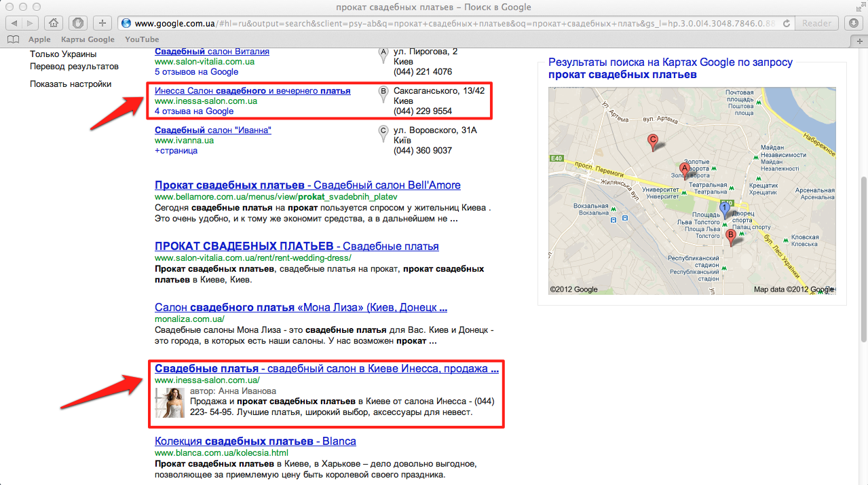Click www.blanca.com.ua/kolecsia.html URL text
The width and height of the screenshot is (868, 485).
tap(221, 453)
